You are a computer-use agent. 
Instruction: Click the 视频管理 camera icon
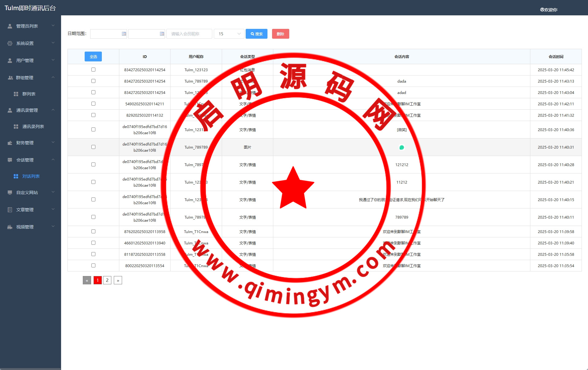tap(10, 227)
